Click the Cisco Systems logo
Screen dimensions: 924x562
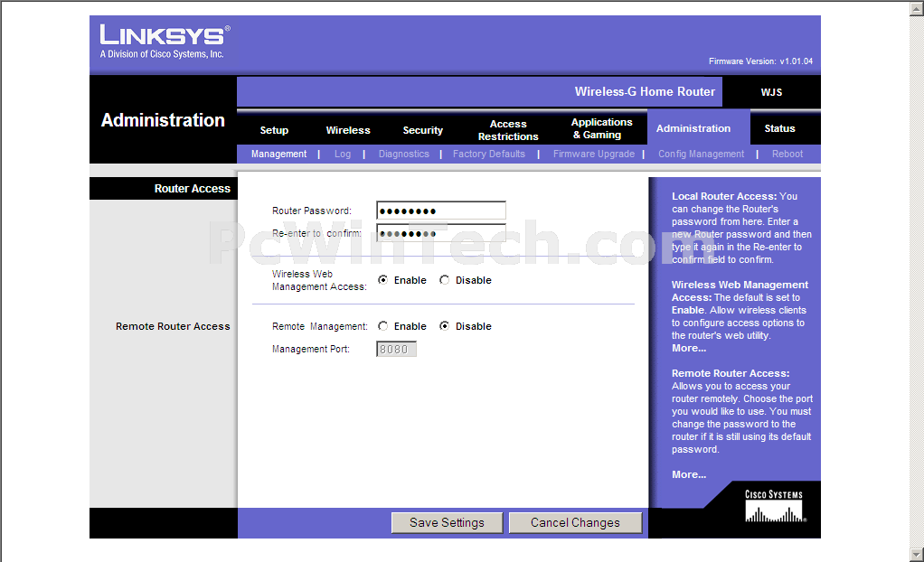(x=774, y=507)
